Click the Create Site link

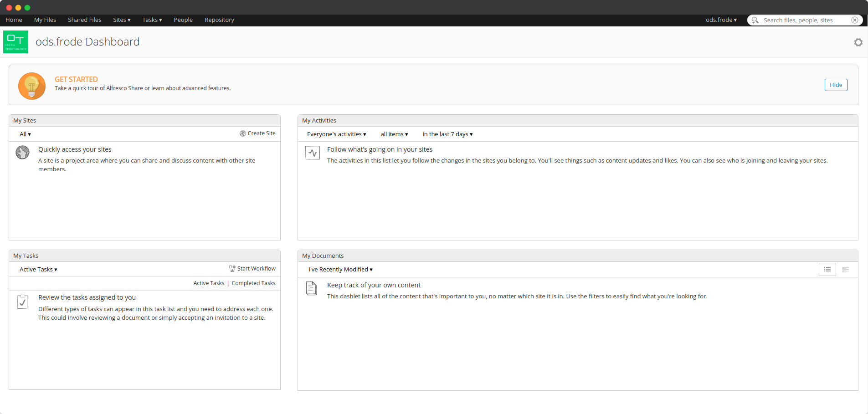coord(261,133)
